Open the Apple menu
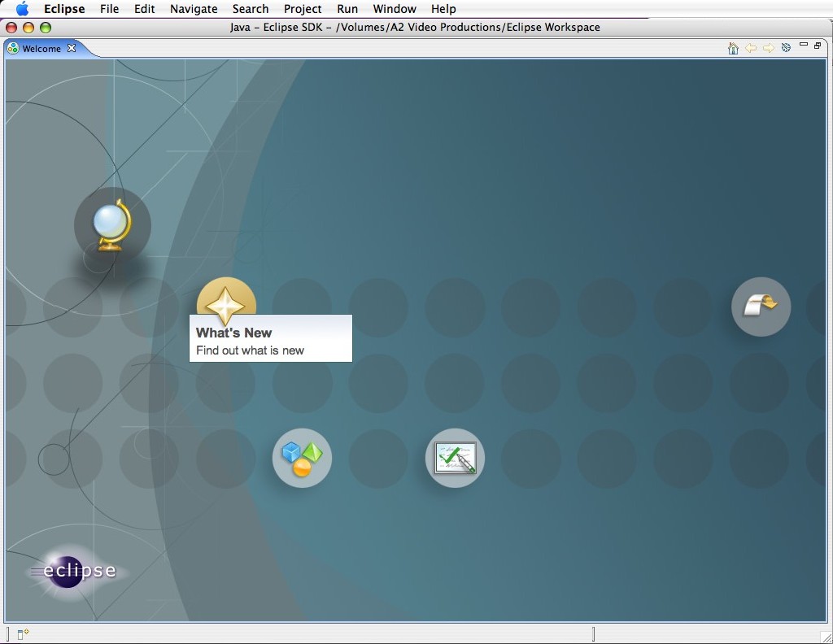This screenshot has height=644, width=833. click(22, 9)
